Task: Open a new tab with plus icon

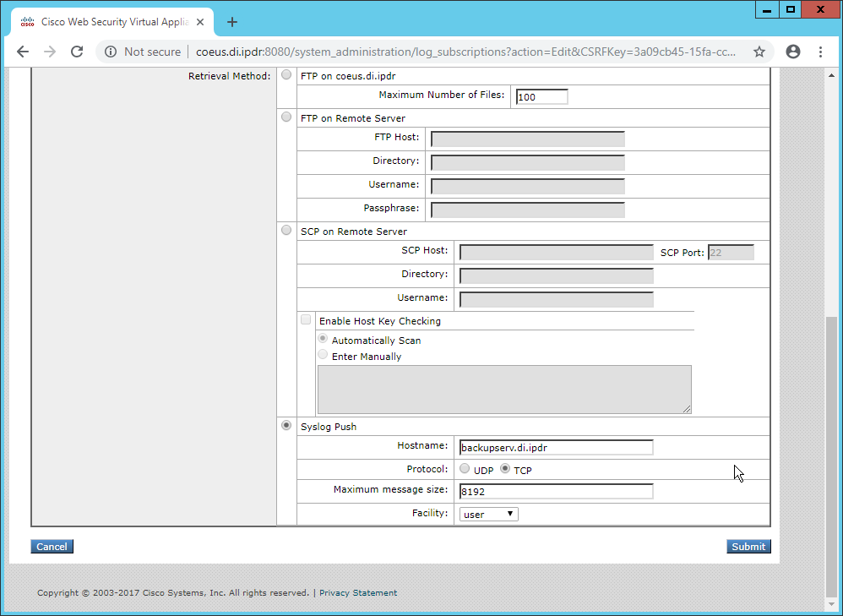Action: tap(232, 22)
